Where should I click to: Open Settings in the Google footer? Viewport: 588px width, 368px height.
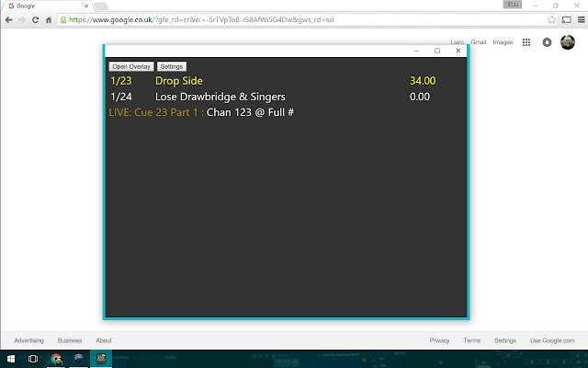(x=505, y=340)
